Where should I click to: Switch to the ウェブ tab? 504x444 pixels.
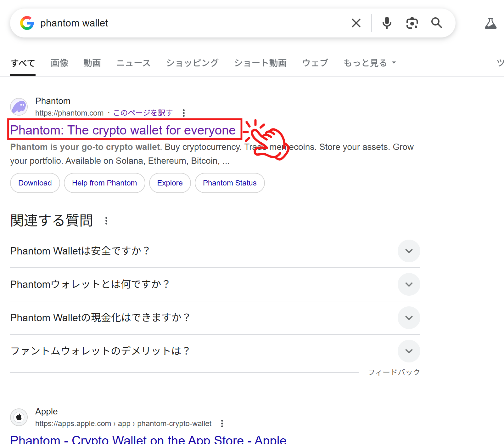click(315, 63)
